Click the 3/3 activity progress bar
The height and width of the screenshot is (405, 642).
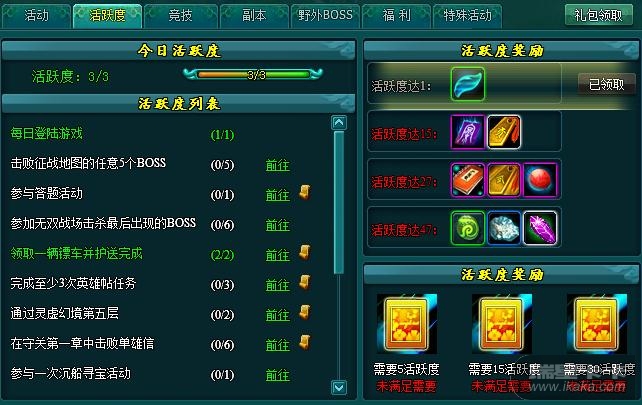point(253,75)
